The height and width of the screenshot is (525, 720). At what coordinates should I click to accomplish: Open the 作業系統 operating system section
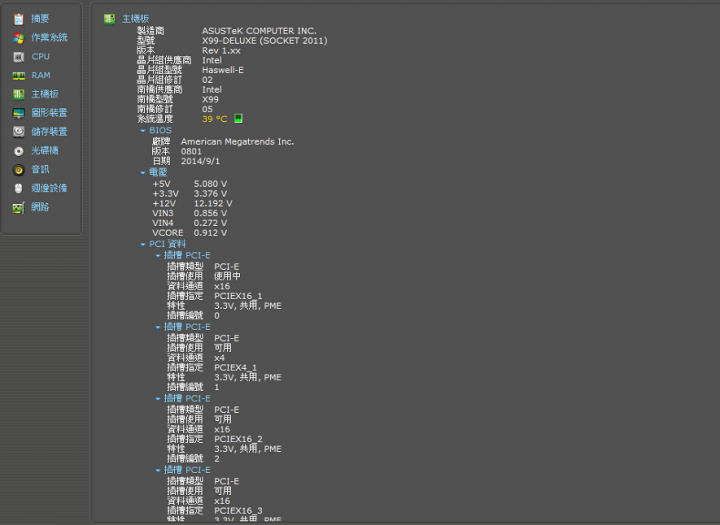(x=49, y=38)
